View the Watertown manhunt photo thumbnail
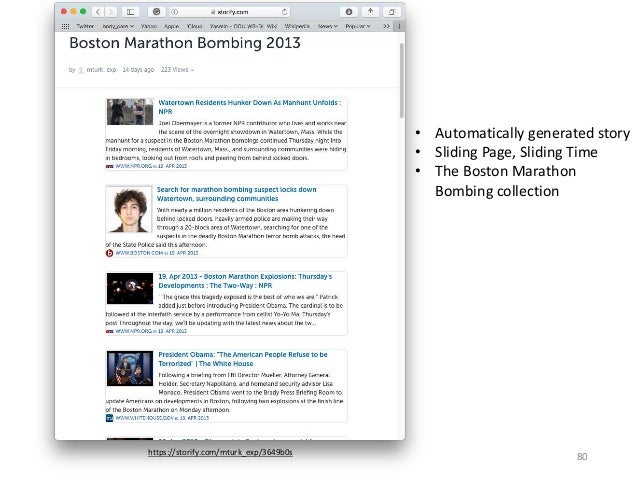Screen dimensions: 638x479 pos(130,112)
